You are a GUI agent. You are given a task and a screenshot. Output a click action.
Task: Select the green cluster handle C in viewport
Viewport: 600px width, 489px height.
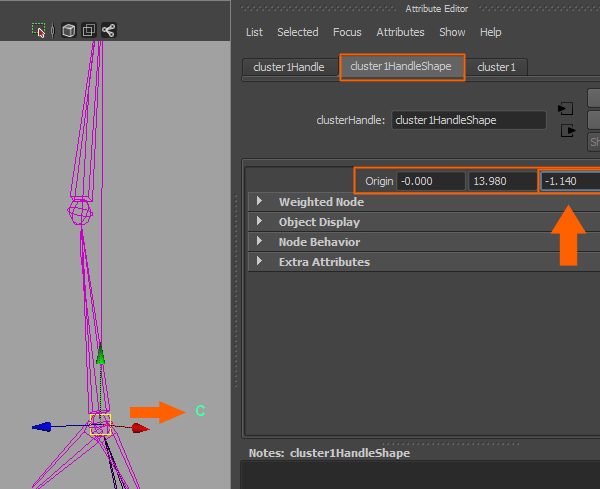[x=200, y=411]
